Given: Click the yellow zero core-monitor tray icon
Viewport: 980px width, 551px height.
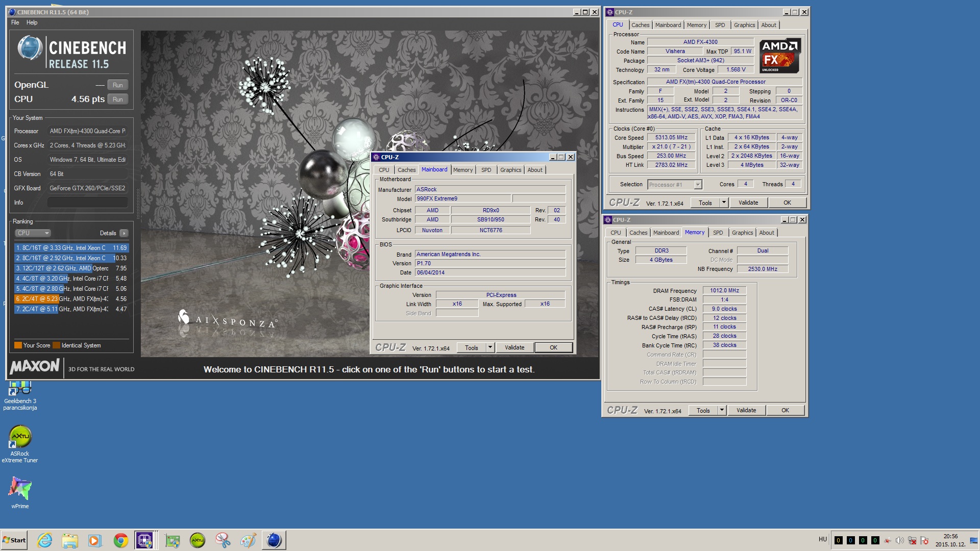Looking at the screenshot, I should pos(839,540).
